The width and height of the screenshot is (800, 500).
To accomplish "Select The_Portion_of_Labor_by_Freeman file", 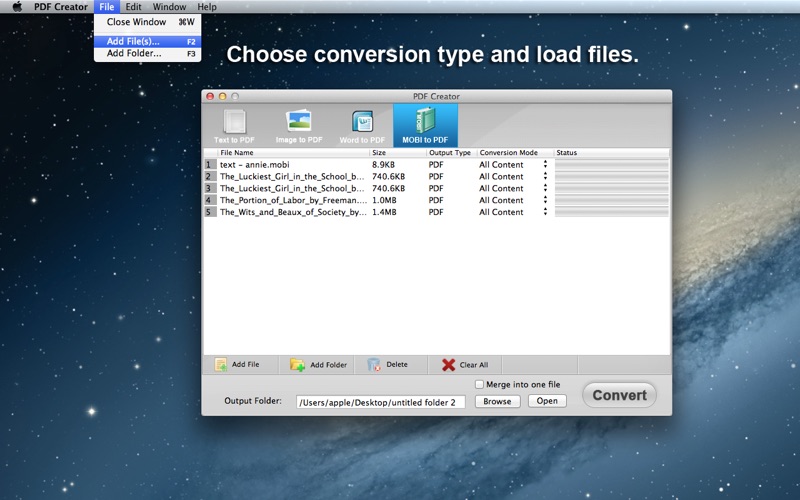I will [x=293, y=200].
